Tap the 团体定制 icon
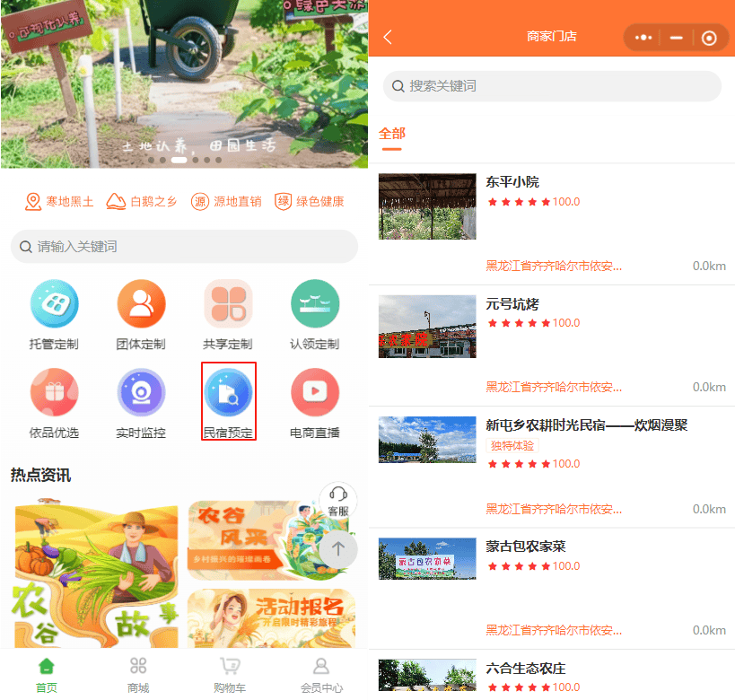This screenshot has height=700, width=735. click(141, 305)
